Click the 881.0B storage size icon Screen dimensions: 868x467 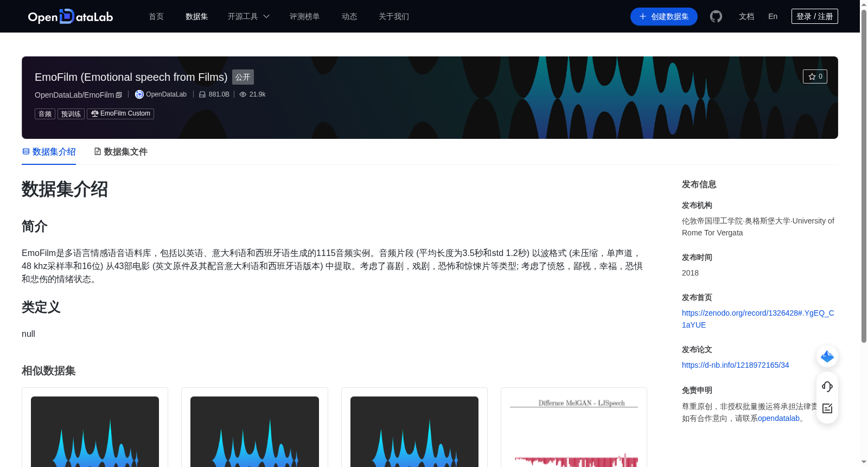coord(202,94)
